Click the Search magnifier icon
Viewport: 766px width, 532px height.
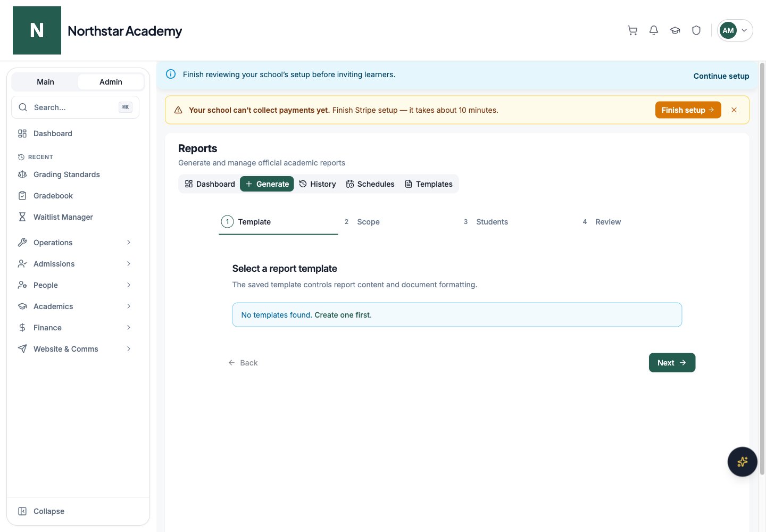(23, 107)
